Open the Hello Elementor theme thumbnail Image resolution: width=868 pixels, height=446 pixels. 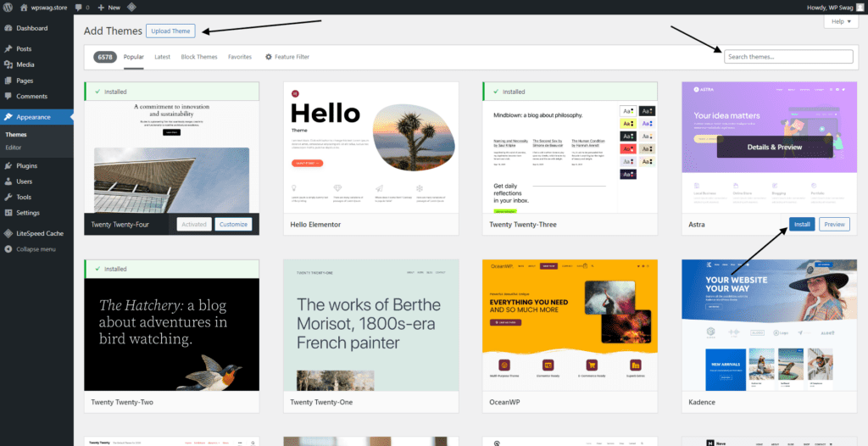click(x=382, y=147)
